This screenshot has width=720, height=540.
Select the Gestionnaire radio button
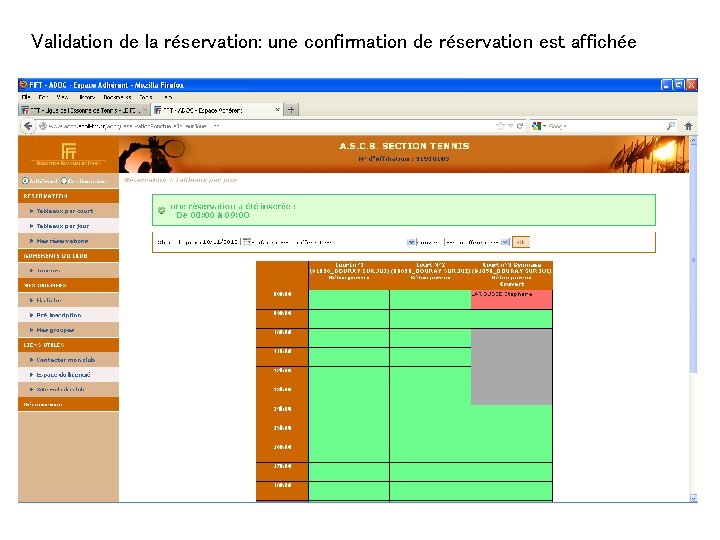coord(64,181)
